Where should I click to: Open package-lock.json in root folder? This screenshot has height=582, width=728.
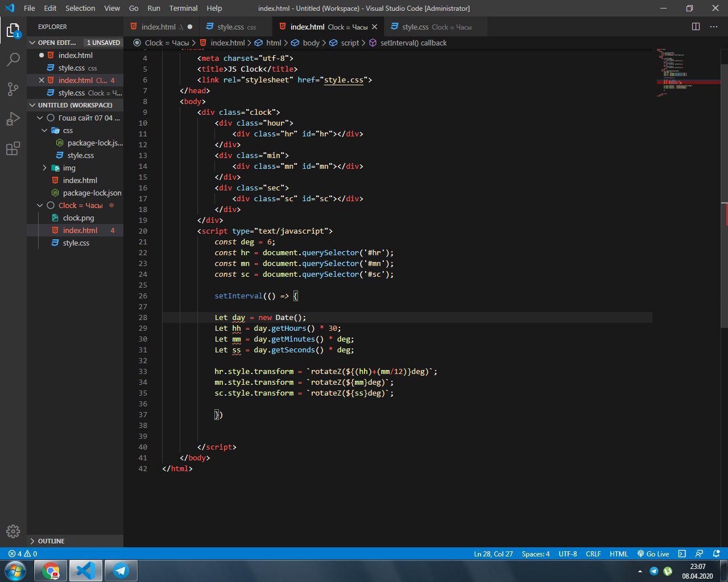click(75, 193)
